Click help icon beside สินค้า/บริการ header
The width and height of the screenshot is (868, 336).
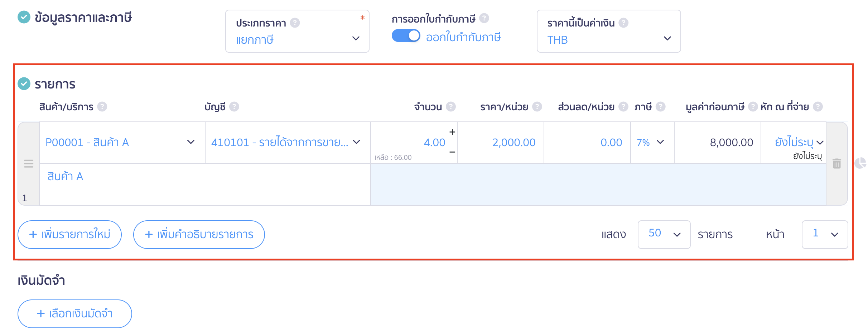pyautogui.click(x=102, y=107)
